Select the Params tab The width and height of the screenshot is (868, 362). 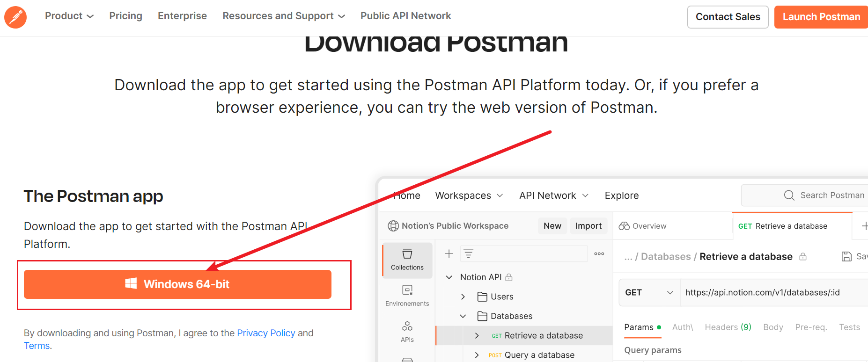click(x=642, y=327)
